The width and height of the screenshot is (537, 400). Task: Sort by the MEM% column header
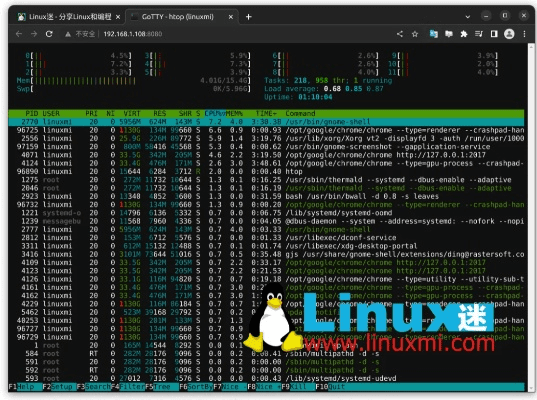[x=234, y=113]
